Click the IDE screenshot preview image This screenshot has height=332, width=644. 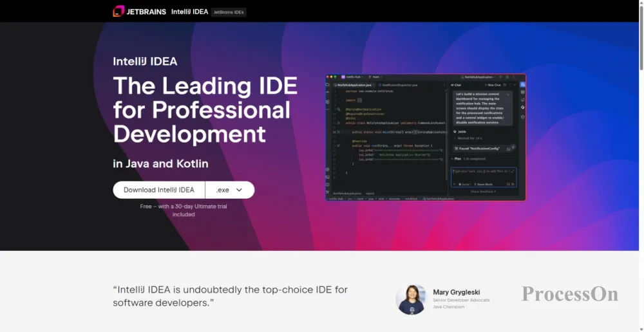coord(426,137)
